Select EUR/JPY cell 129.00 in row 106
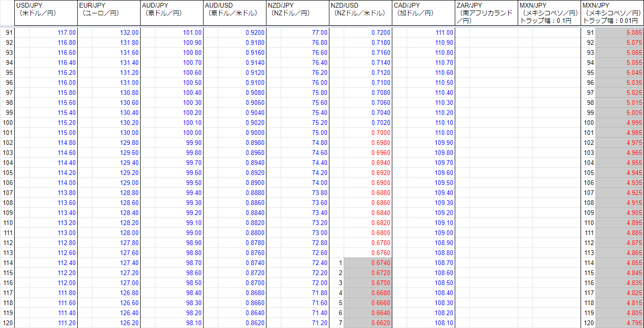Screen dimensions: 644x328 click(115, 183)
